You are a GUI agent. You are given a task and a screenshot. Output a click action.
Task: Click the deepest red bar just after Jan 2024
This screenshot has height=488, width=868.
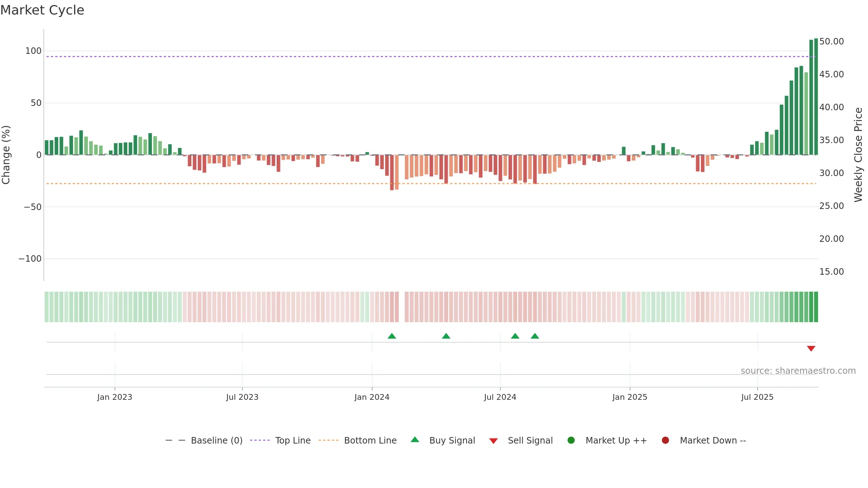(x=392, y=172)
